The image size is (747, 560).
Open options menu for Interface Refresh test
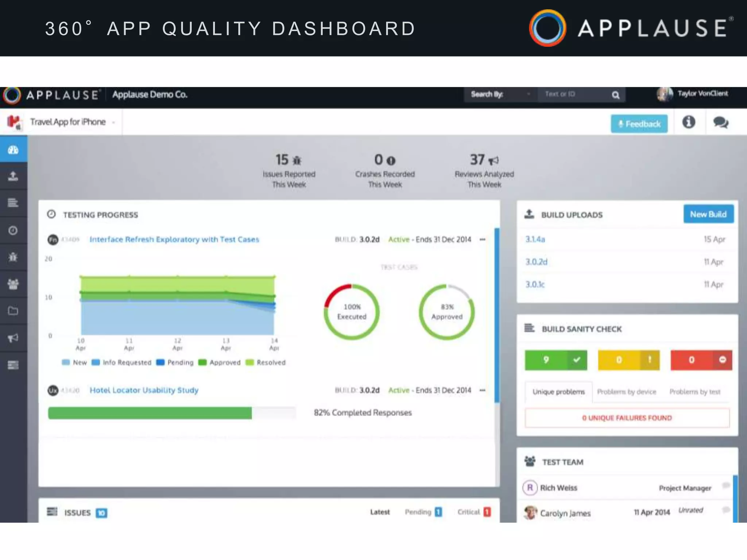483,240
